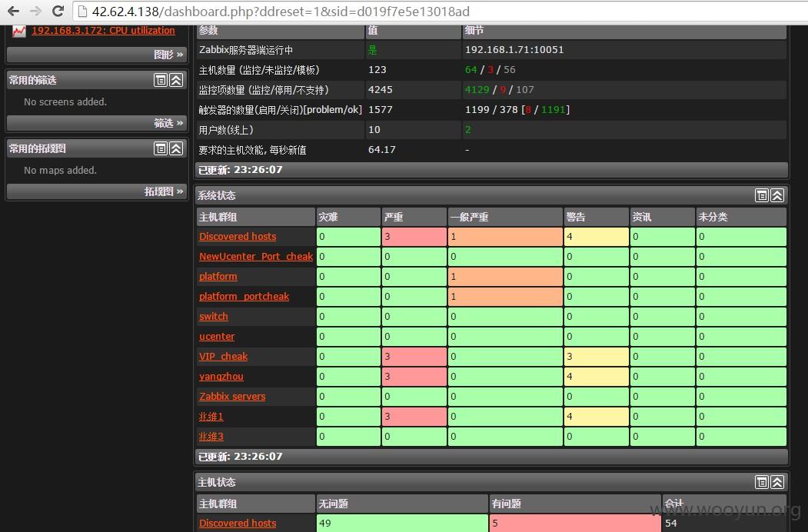The height and width of the screenshot is (532, 808).
Task: Click 一般严重 cell 1 for platform_portcheak row
Action: pyautogui.click(x=505, y=297)
